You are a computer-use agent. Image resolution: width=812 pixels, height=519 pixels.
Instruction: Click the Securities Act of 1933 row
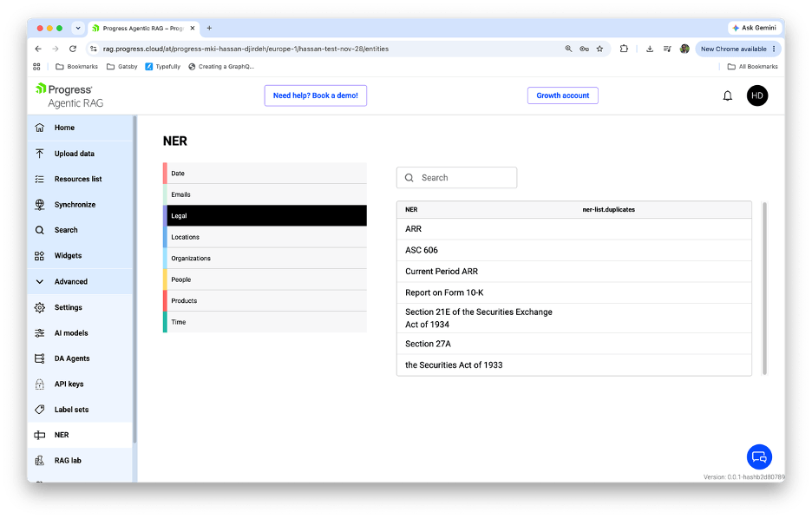(x=573, y=365)
